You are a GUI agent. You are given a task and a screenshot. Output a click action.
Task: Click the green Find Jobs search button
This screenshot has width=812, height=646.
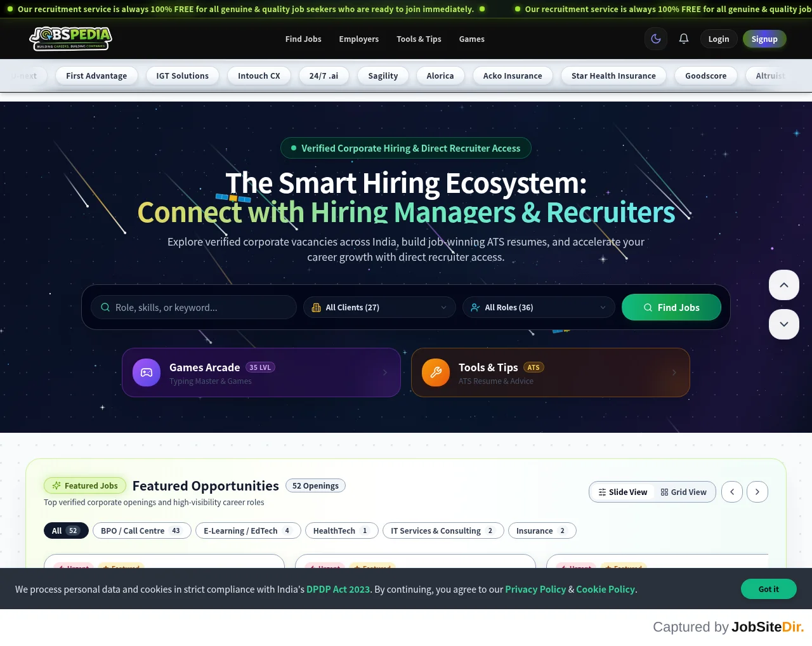[x=671, y=307]
